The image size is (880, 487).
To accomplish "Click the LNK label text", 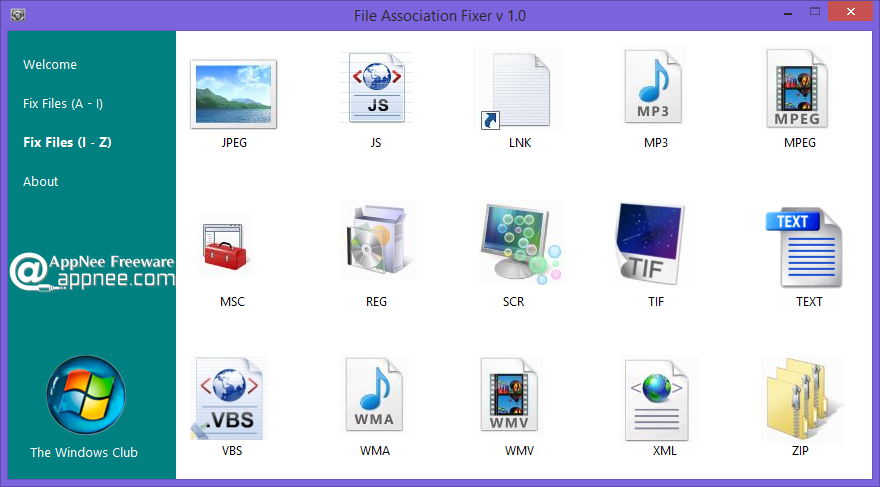I will [x=520, y=143].
